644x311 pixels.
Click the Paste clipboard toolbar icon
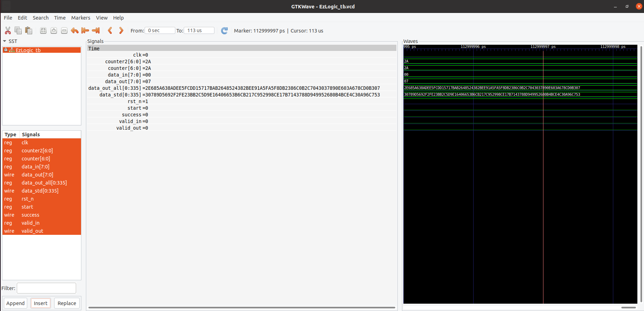pos(29,31)
